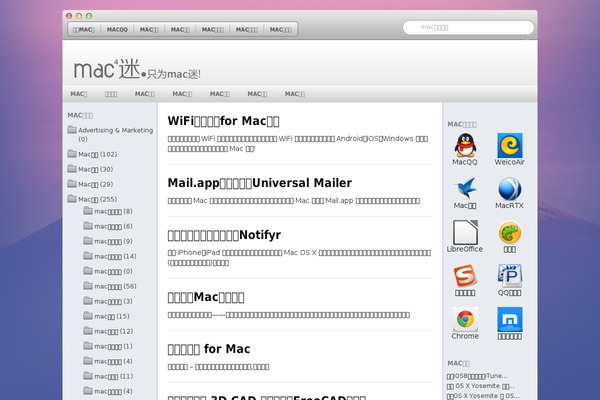Click the iPhone, iPad Mac OS X description
The image size is (600, 400).
pyautogui.click(x=299, y=258)
